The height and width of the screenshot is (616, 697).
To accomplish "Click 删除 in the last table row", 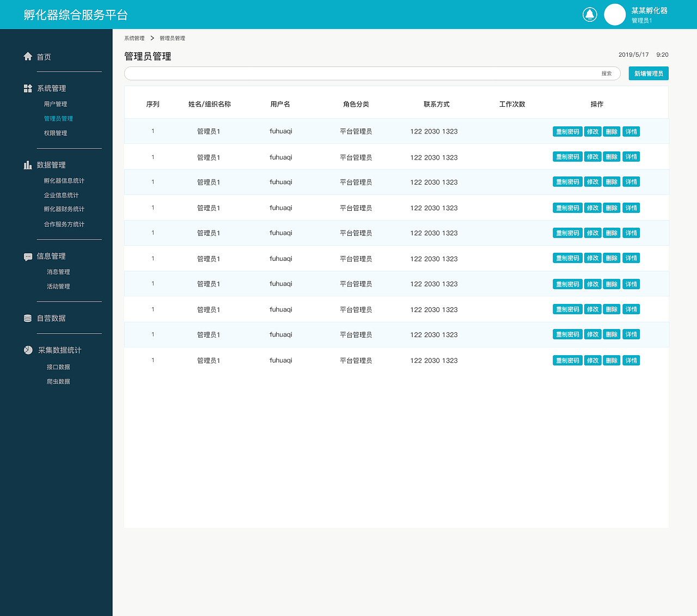I will 612,361.
